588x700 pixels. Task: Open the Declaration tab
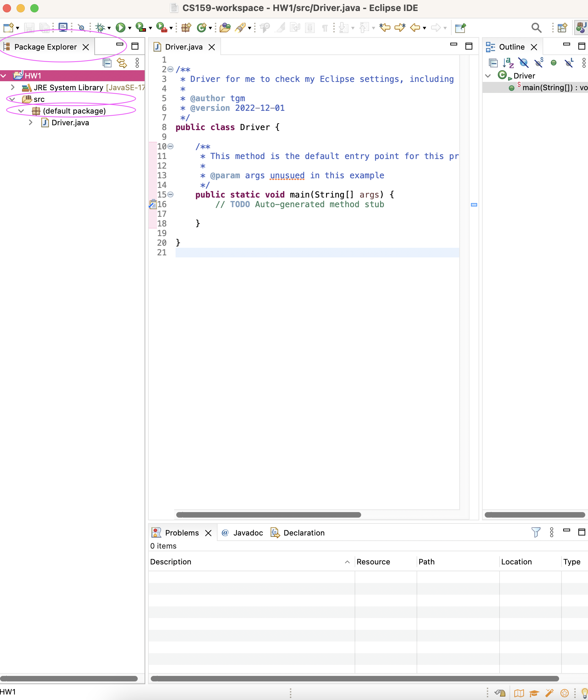point(298,533)
